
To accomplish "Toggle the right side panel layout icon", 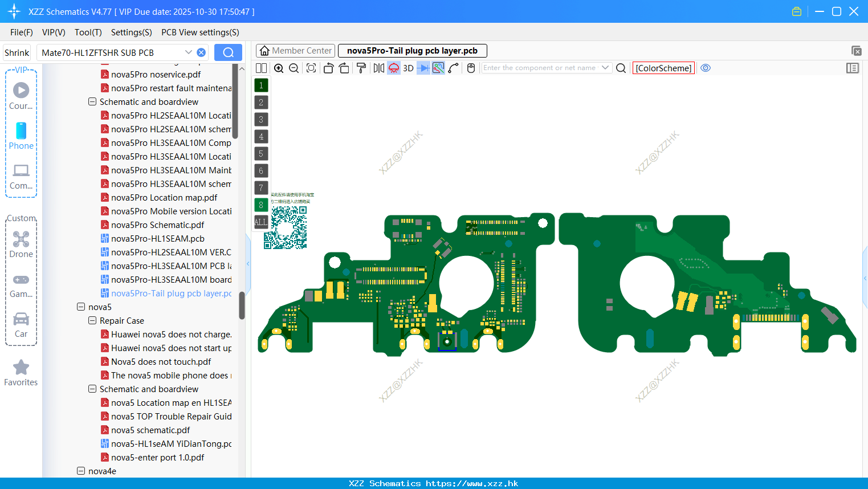I will 853,68.
